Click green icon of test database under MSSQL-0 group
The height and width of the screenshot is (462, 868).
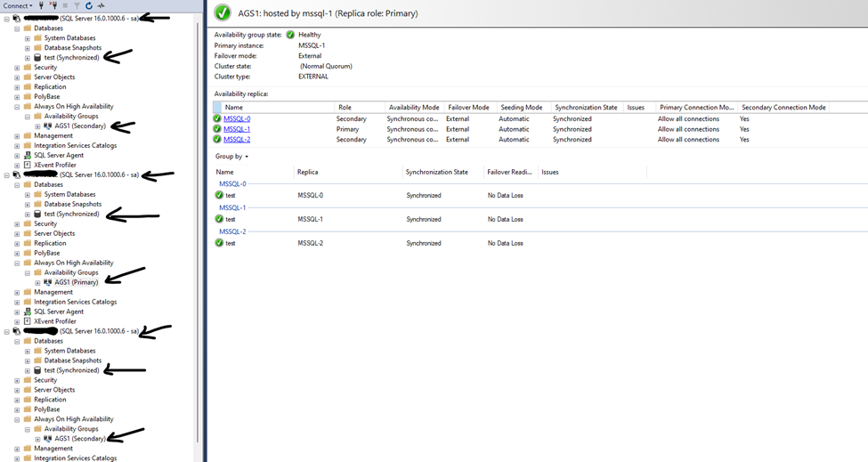(219, 195)
